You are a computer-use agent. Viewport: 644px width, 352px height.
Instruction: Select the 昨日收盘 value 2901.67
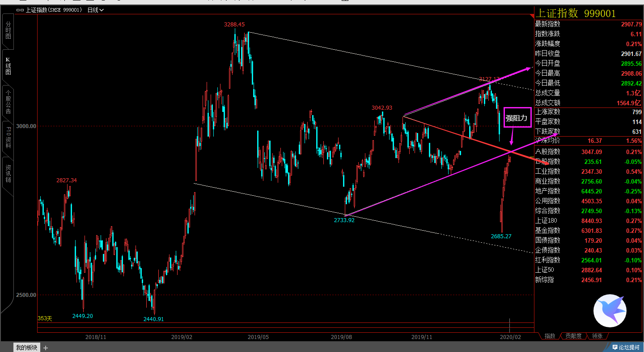point(631,54)
